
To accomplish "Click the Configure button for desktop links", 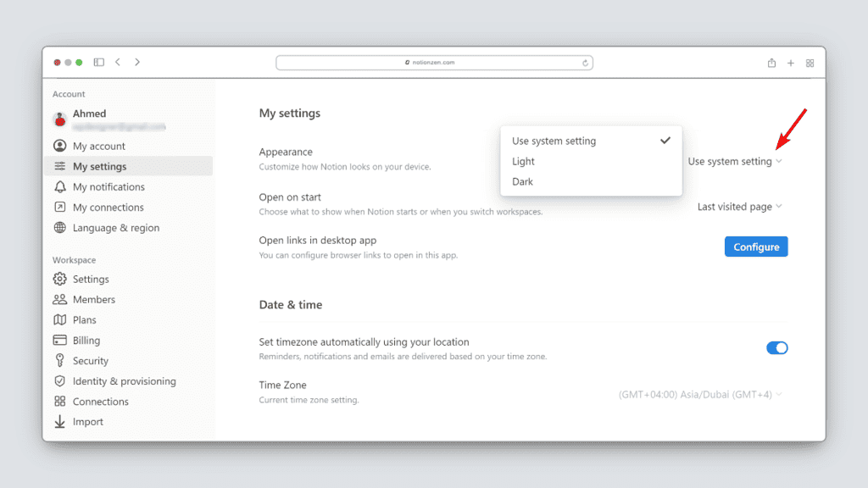I will click(x=755, y=247).
